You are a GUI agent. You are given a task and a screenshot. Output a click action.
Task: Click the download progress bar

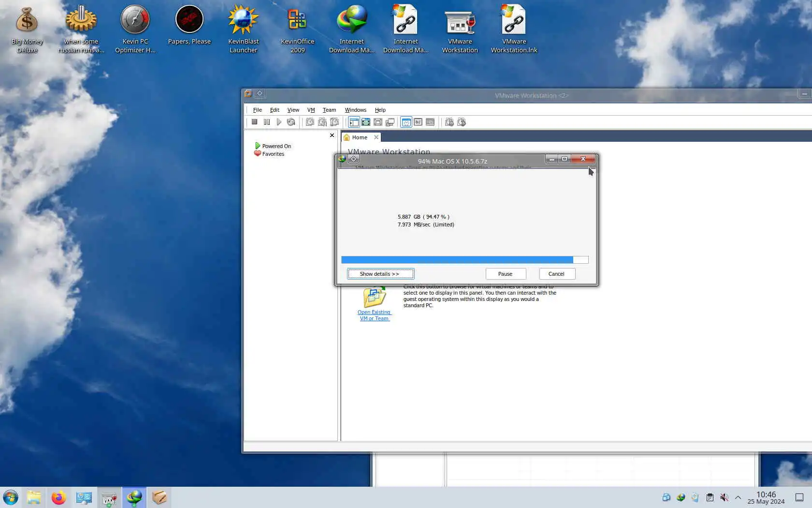coord(464,260)
